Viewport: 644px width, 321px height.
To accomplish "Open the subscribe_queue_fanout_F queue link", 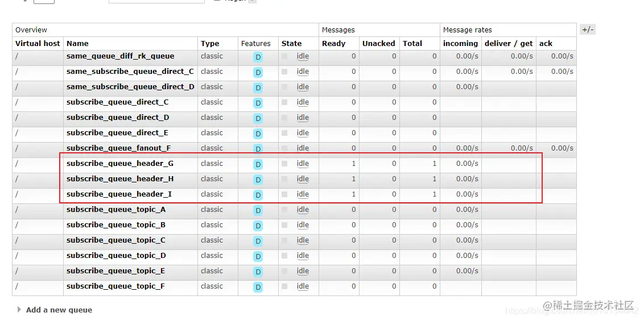I will [x=119, y=148].
